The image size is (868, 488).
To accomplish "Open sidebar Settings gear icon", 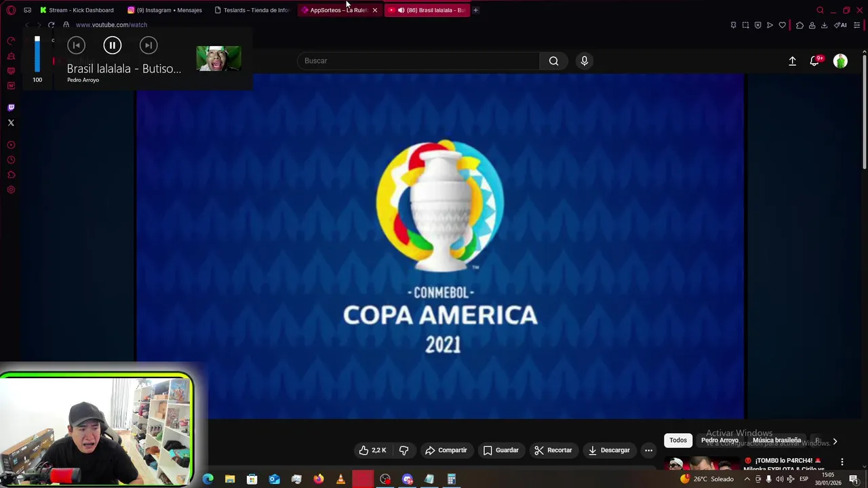I will pos(11,190).
